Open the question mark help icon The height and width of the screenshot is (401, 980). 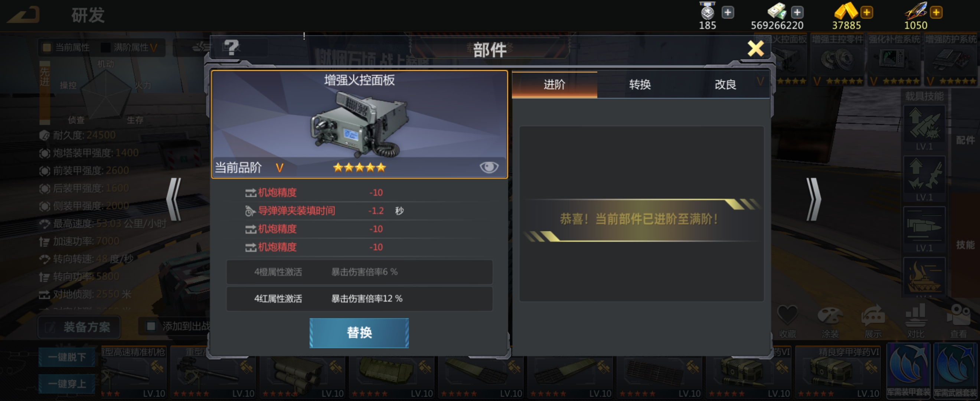pyautogui.click(x=231, y=48)
